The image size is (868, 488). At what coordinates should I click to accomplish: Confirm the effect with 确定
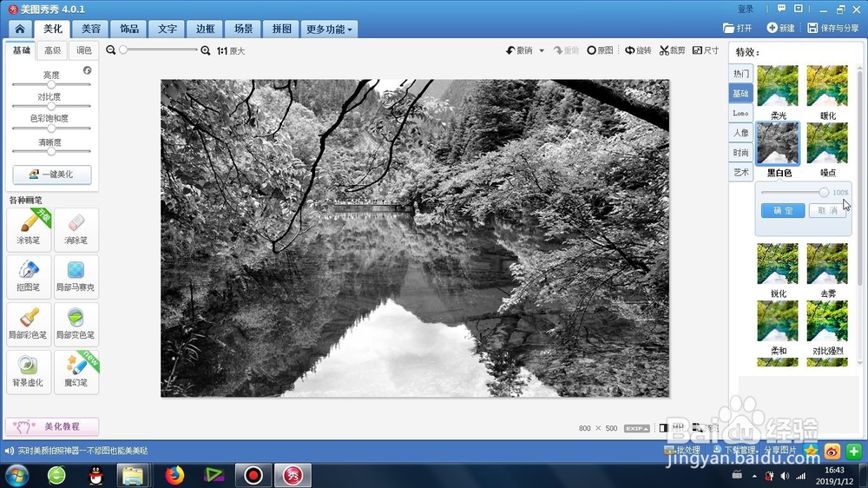click(x=783, y=210)
